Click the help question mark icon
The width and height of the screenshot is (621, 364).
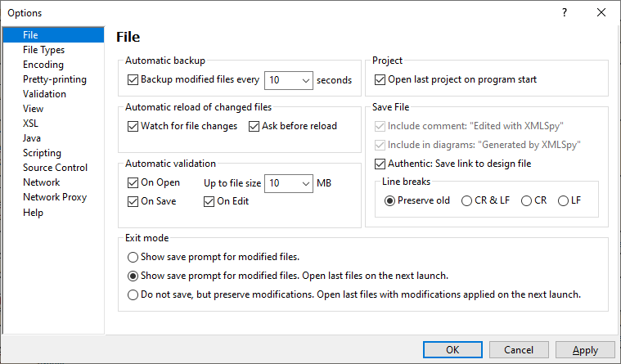pos(564,12)
